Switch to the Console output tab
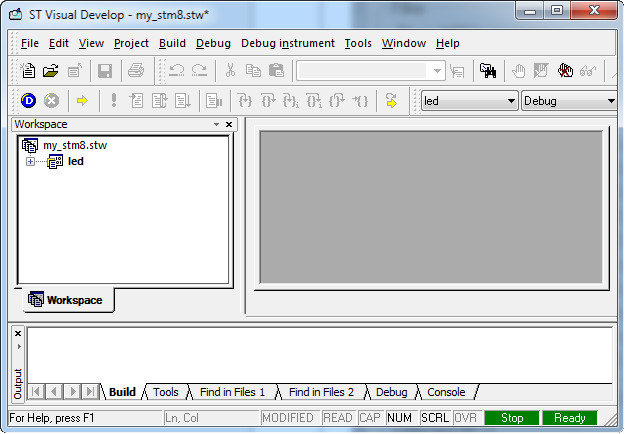Screen dimensions: 625x434 point(446,392)
